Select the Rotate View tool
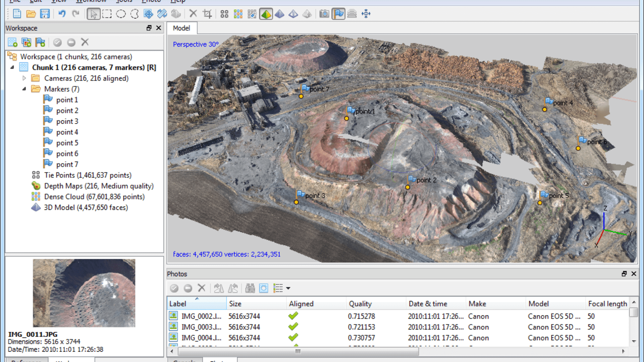 pyautogui.click(x=161, y=14)
